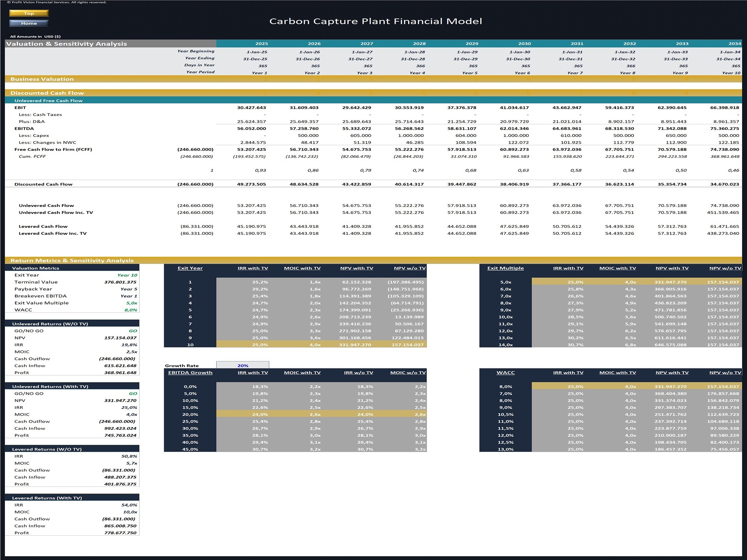Select the Exit Value Multiple 5,0x cell
Image resolution: width=747 pixels, height=560 pixels.
coord(131,303)
